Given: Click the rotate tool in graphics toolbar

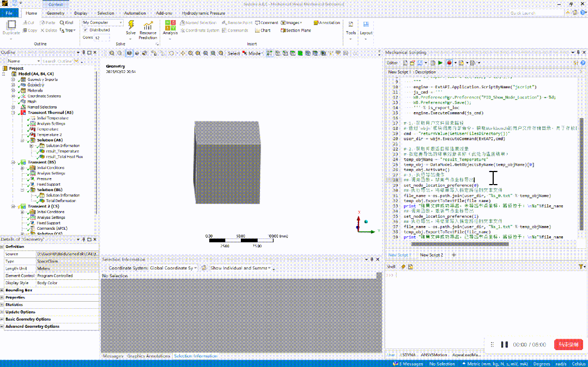Looking at the screenshot, I should (x=172, y=53).
